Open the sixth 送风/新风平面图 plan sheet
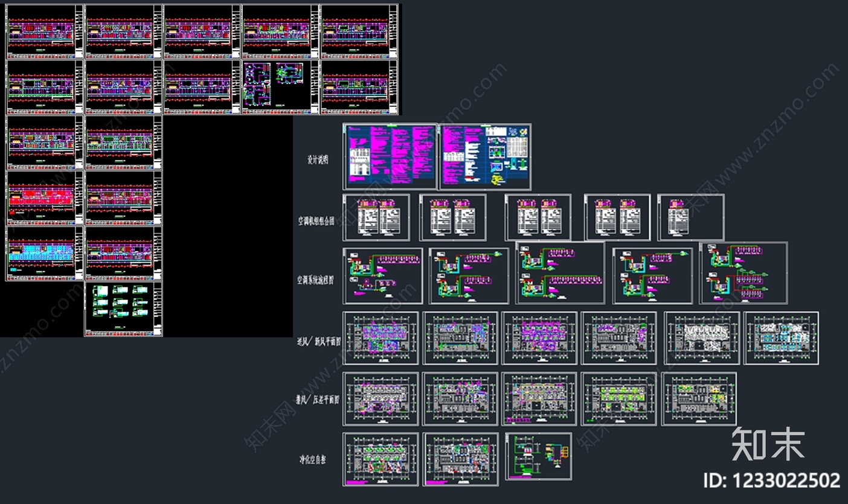The image size is (848, 504). pyautogui.click(x=782, y=338)
